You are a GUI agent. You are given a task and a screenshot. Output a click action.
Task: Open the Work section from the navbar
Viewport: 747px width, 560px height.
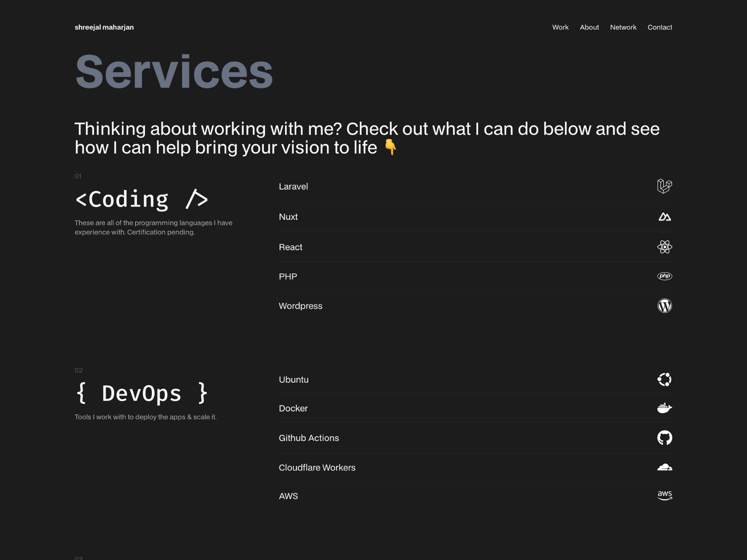pyautogui.click(x=560, y=27)
